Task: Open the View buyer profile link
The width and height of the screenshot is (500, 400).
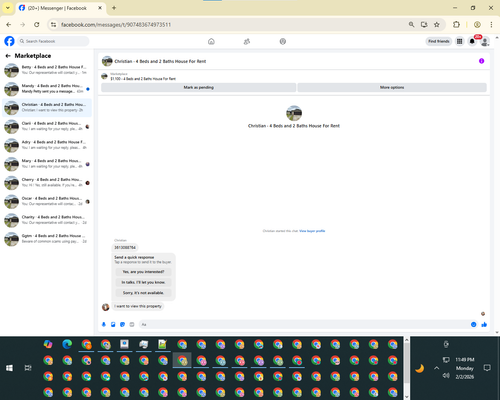Action: click(312, 231)
